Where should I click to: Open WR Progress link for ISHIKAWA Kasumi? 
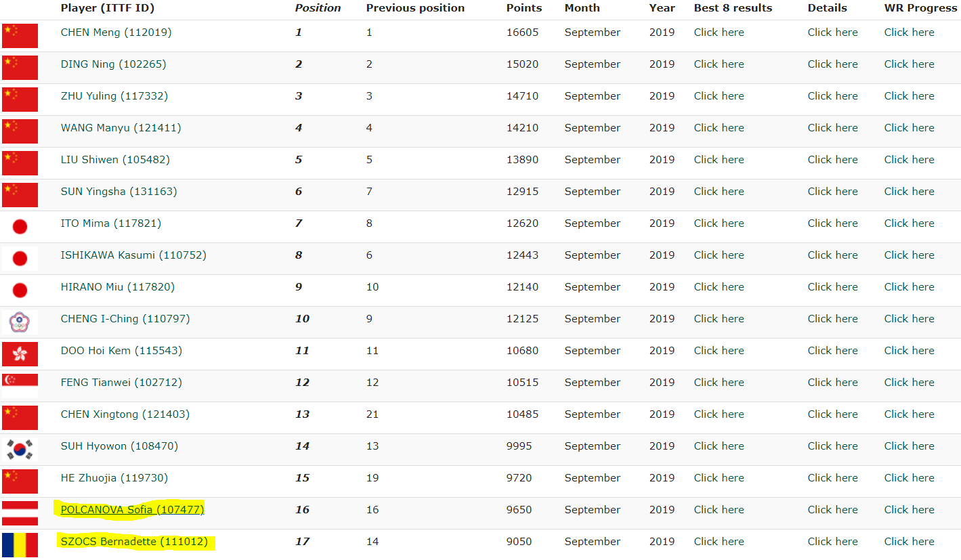[909, 255]
